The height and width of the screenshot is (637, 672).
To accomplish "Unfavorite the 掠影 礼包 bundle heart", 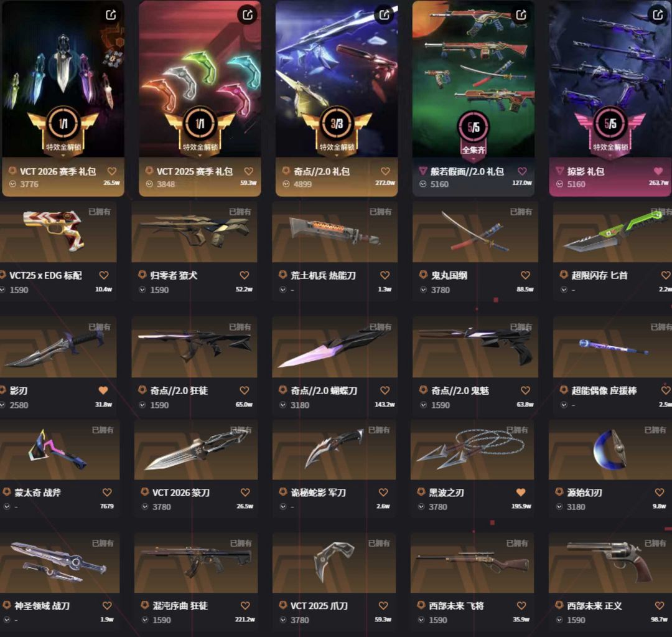I will tap(658, 171).
